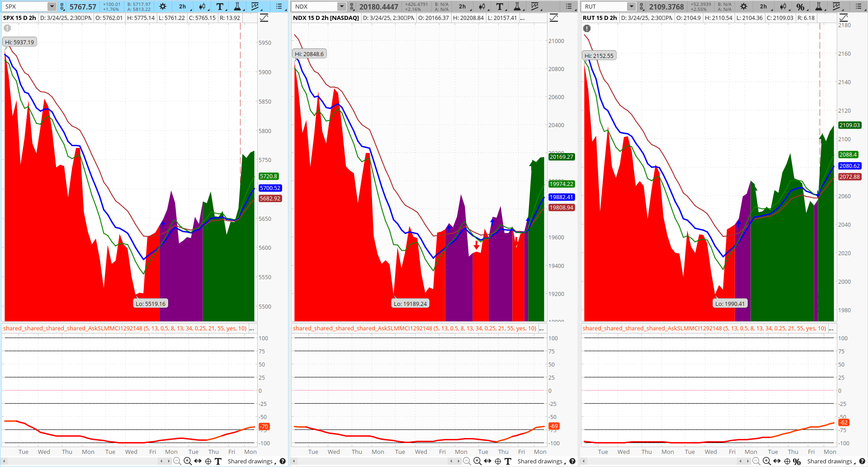Toggle percent display mode on RUT toolbar

[801, 7]
